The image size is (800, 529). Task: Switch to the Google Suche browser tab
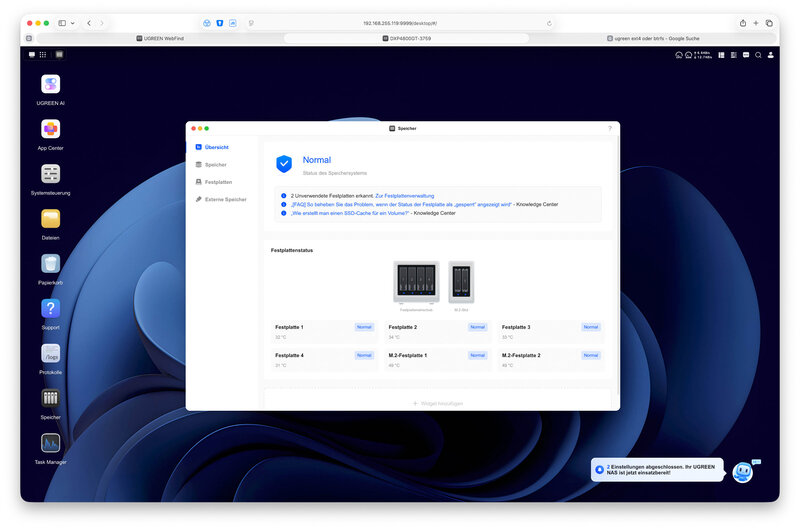coord(653,38)
